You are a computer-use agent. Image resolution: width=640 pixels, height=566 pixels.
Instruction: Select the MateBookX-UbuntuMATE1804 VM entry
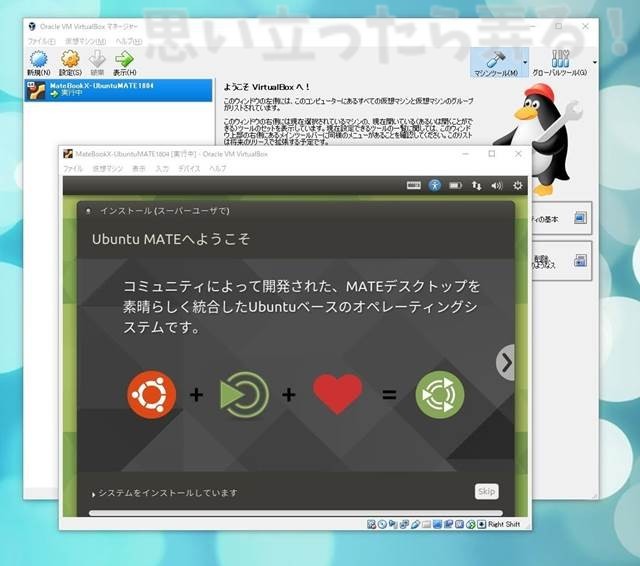click(x=118, y=90)
